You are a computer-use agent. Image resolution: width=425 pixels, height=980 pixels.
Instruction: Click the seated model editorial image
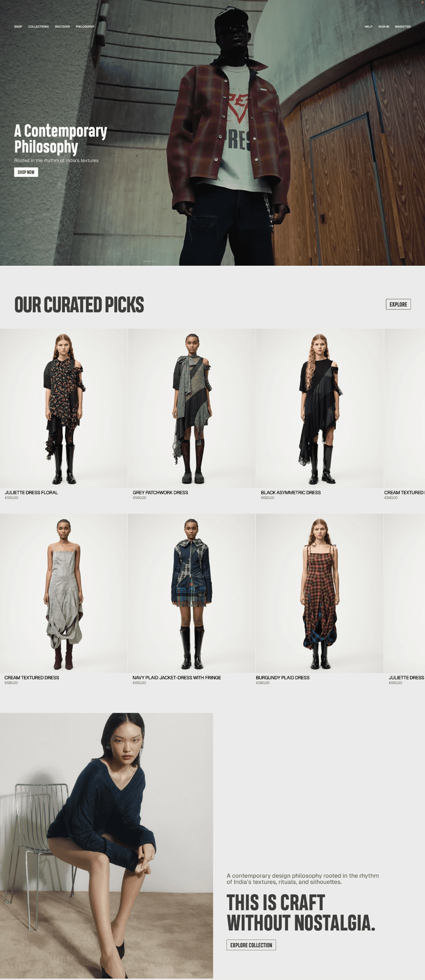pyautogui.click(x=107, y=845)
